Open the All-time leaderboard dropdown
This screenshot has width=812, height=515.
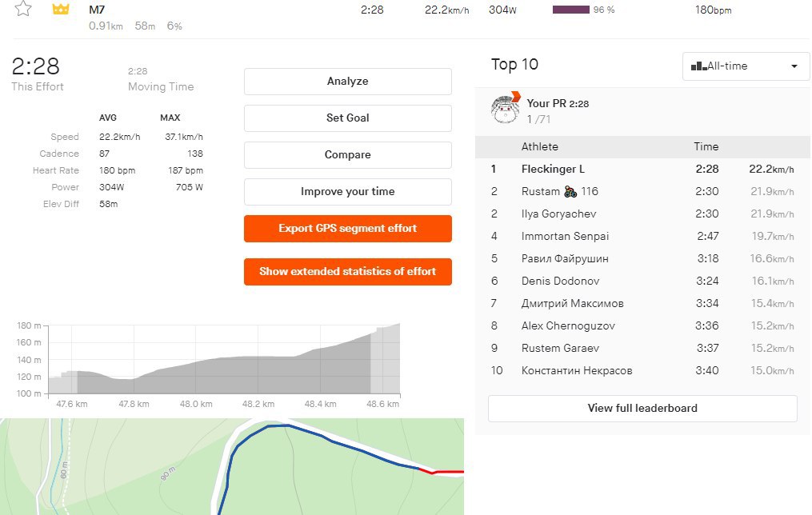coord(746,66)
